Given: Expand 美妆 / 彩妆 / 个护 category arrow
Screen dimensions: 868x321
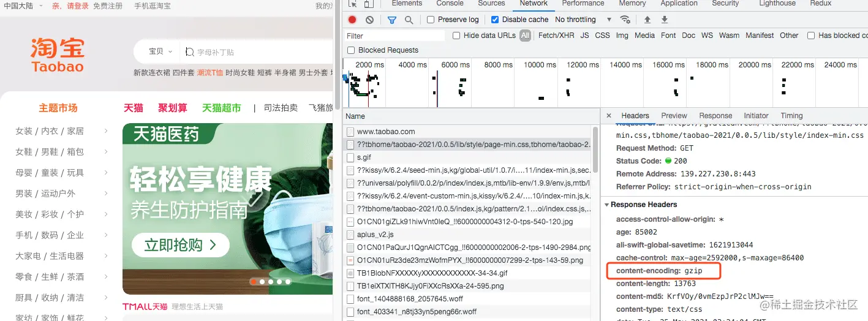Looking at the screenshot, I should tap(106, 214).
